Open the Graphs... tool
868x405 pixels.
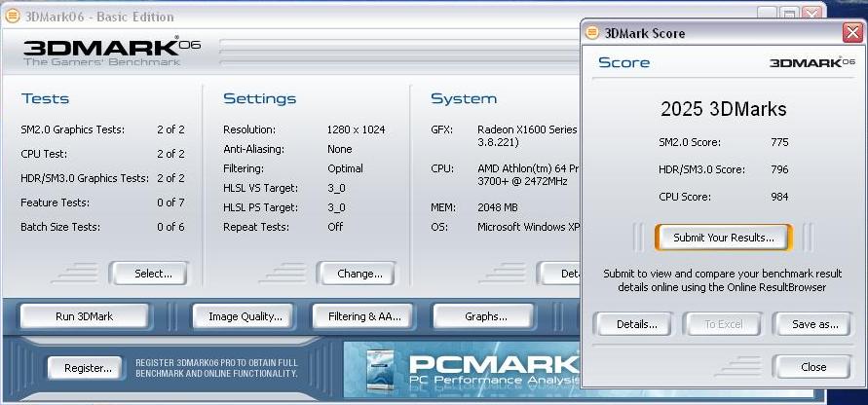pyautogui.click(x=483, y=316)
